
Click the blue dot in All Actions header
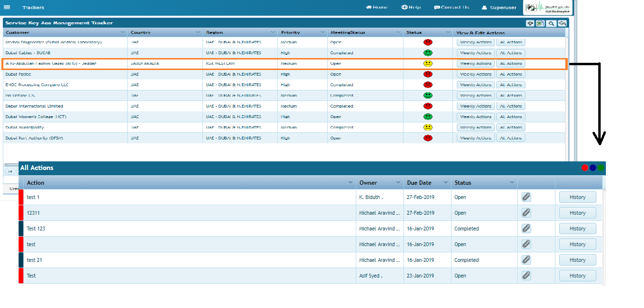(x=593, y=168)
